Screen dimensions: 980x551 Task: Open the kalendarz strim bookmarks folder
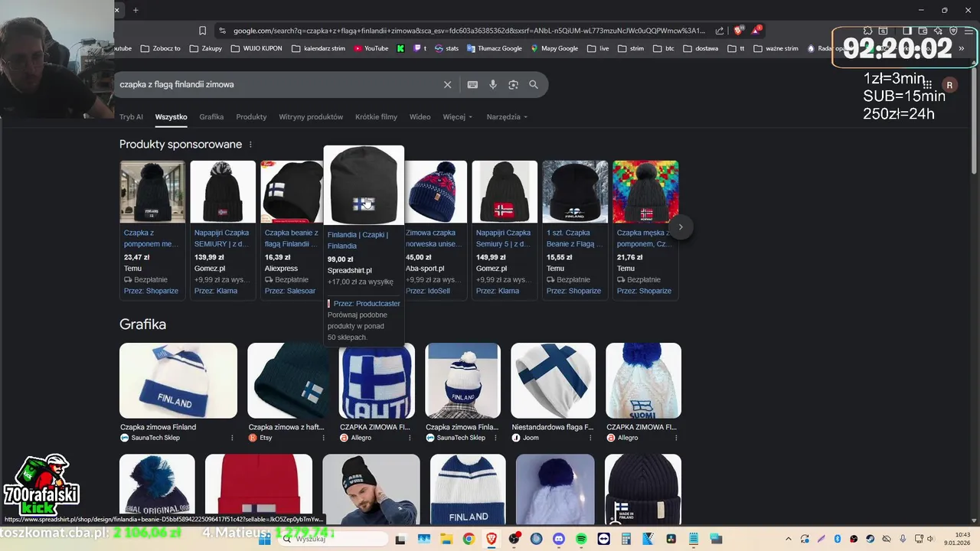coord(318,48)
